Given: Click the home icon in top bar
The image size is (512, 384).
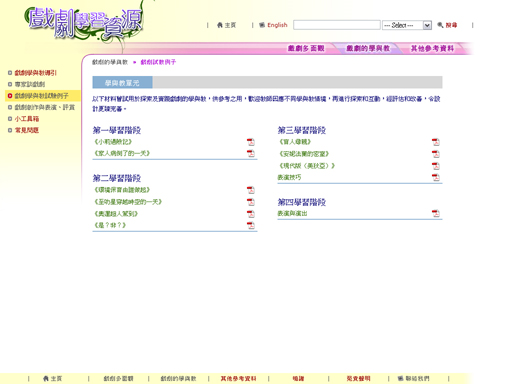Looking at the screenshot, I should (x=220, y=25).
